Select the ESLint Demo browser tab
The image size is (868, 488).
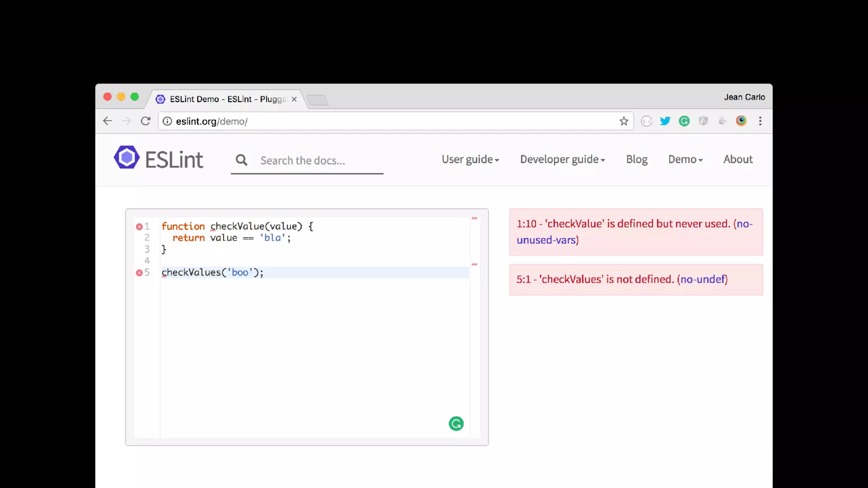pos(226,99)
